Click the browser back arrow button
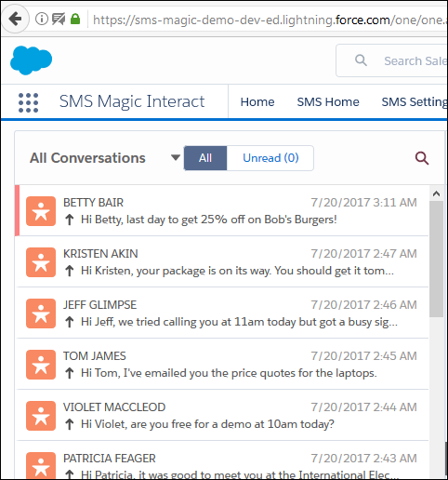Screen dimensions: 448x480 tap(15, 20)
